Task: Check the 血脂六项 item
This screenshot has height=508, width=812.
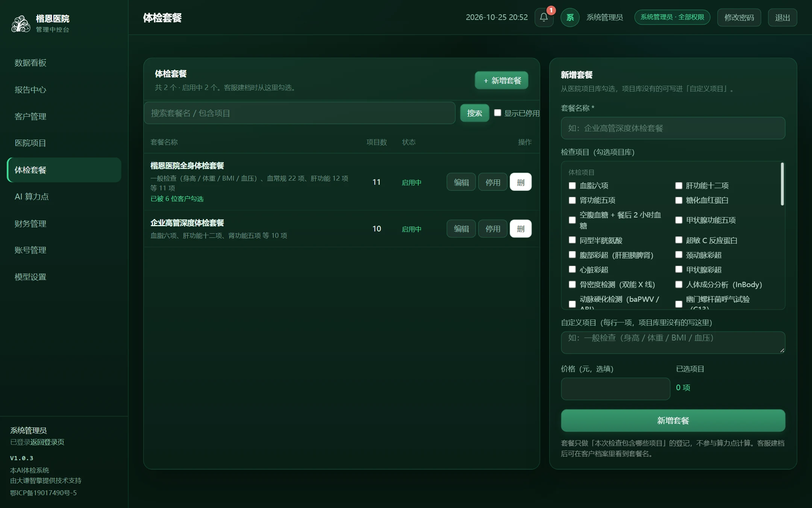Action: (572, 186)
